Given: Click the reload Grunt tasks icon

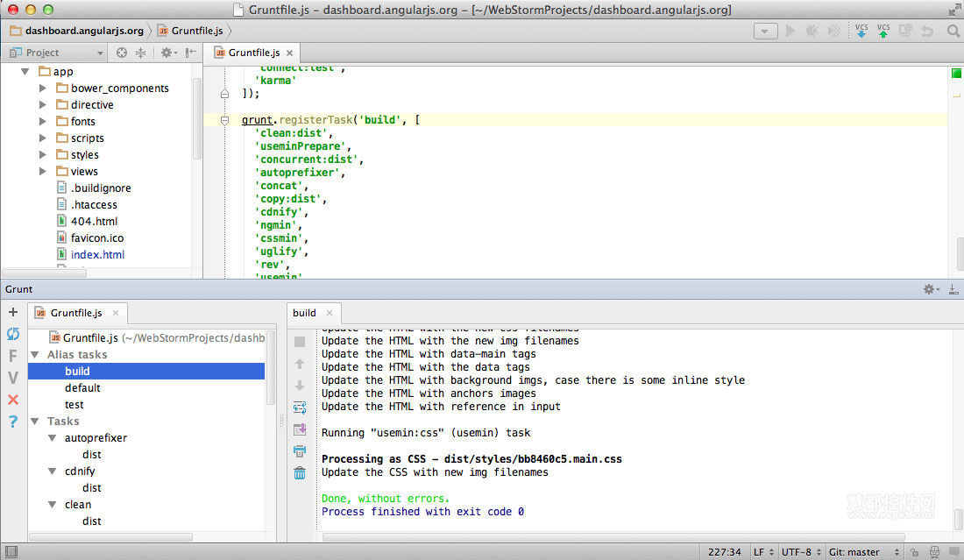Looking at the screenshot, I should 13,334.
